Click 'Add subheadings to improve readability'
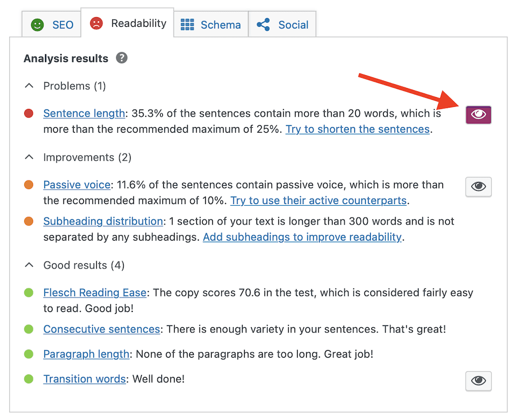The height and width of the screenshot is (420, 516). coord(303,237)
